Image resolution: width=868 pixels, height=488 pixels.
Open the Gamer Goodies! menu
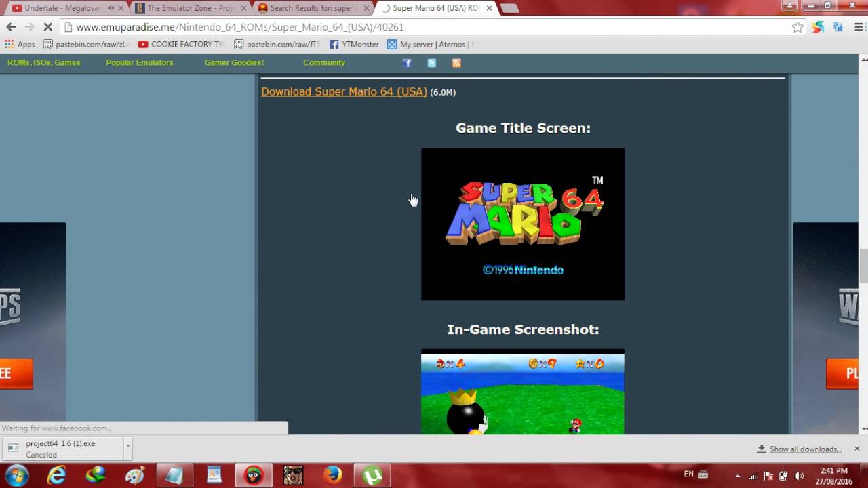[x=234, y=62]
